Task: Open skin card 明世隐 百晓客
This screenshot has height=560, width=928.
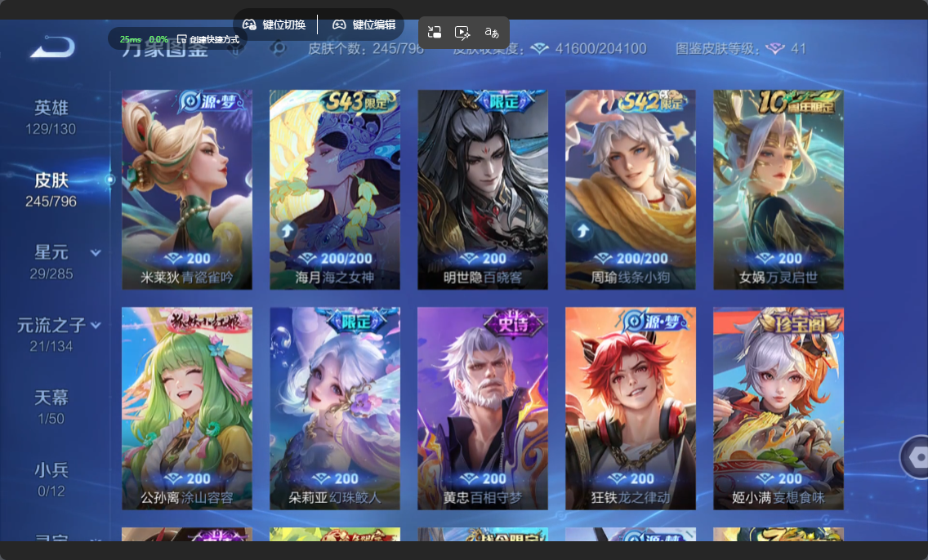Action: [x=483, y=189]
